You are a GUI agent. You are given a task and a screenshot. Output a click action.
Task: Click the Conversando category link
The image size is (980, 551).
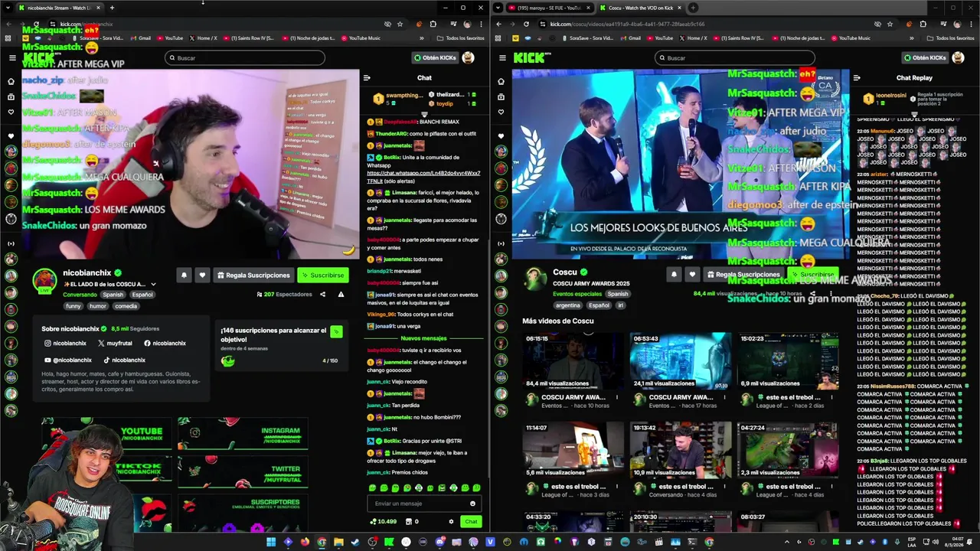80,295
